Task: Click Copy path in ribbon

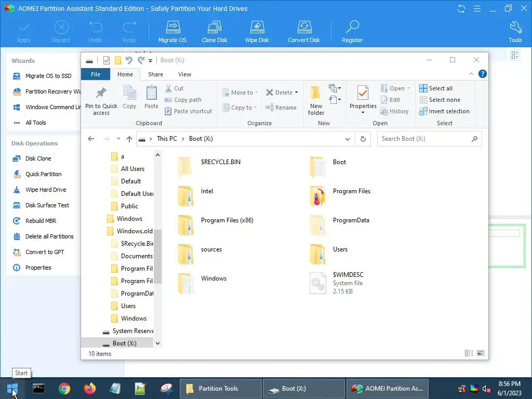Action: [183, 100]
